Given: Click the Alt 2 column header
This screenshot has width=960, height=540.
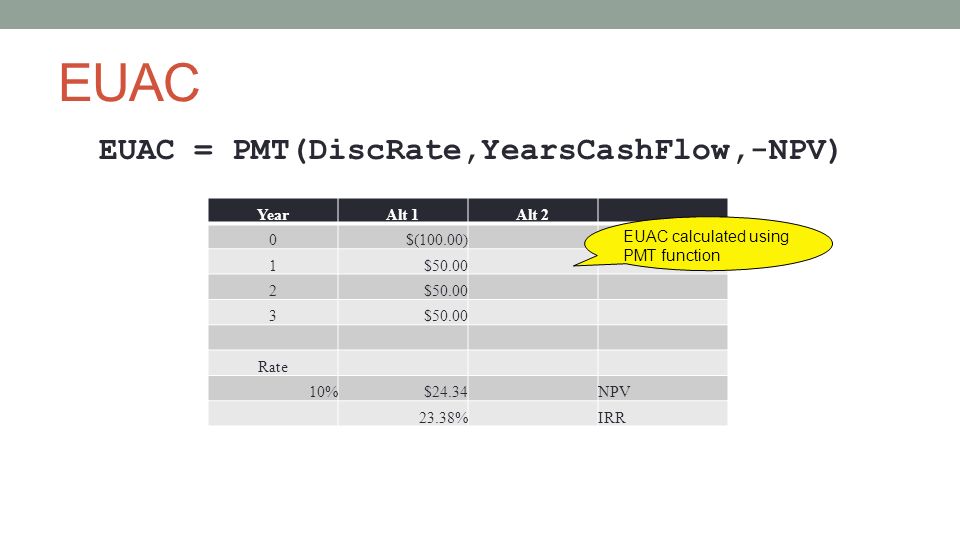Looking at the screenshot, I should pyautogui.click(x=533, y=211).
